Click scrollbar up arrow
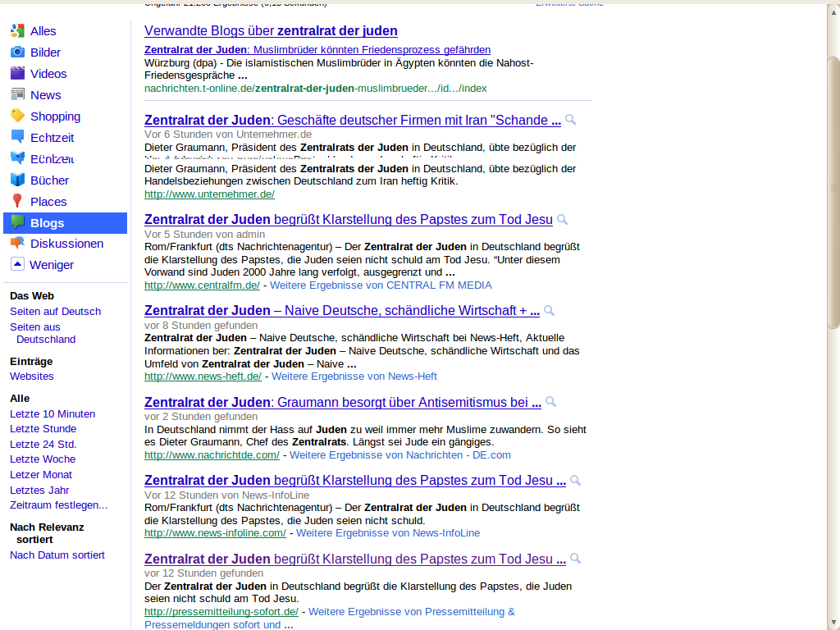This screenshot has height=630, width=840. [833, 11]
